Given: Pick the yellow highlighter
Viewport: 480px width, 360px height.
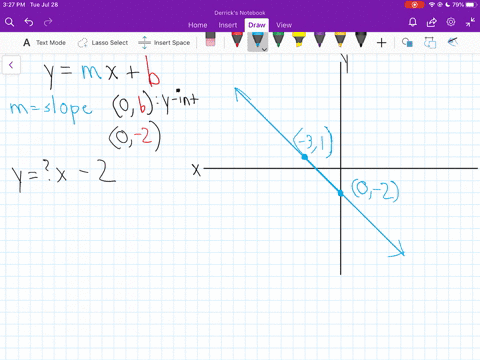Looking at the screenshot, I should [299, 39].
